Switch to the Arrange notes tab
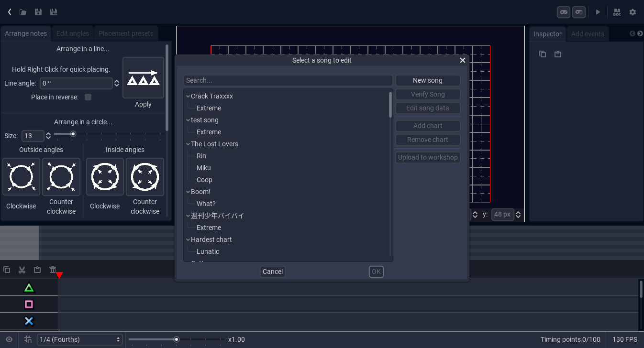The width and height of the screenshot is (644, 348). (26, 33)
